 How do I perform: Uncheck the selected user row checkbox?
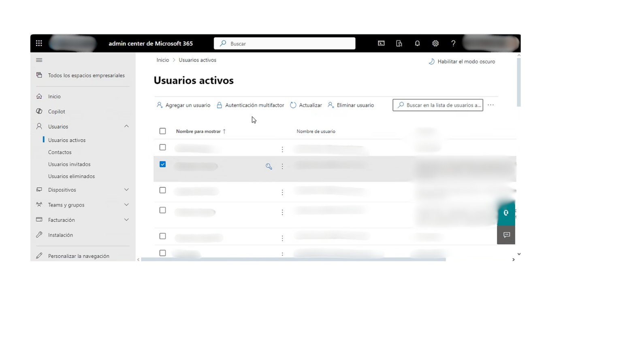(162, 164)
